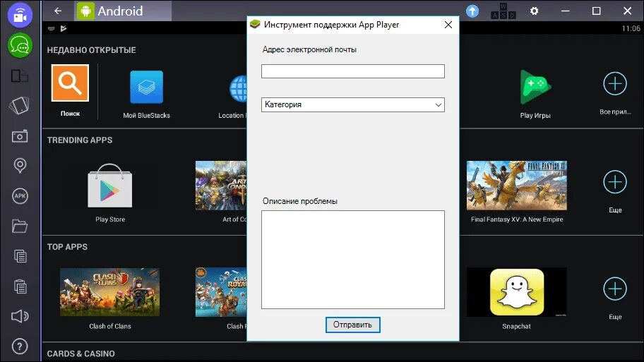Click the blue upgrade arrow icon
The image size is (644, 362).
(472, 11)
